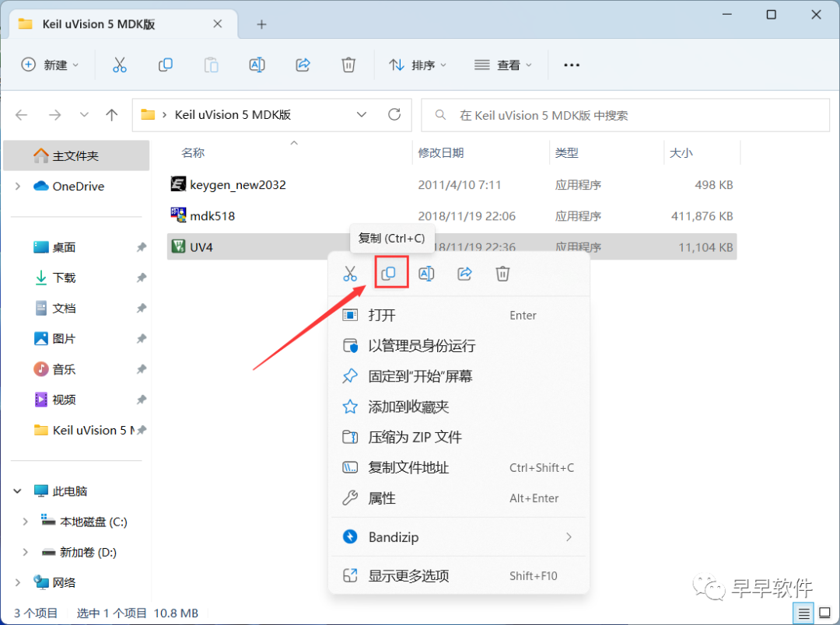Share UV4 using the share icon

tap(464, 273)
